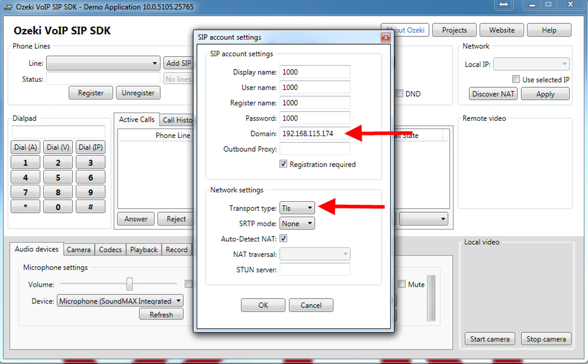Click the User name field
The height and width of the screenshot is (364, 588).
pyautogui.click(x=315, y=87)
